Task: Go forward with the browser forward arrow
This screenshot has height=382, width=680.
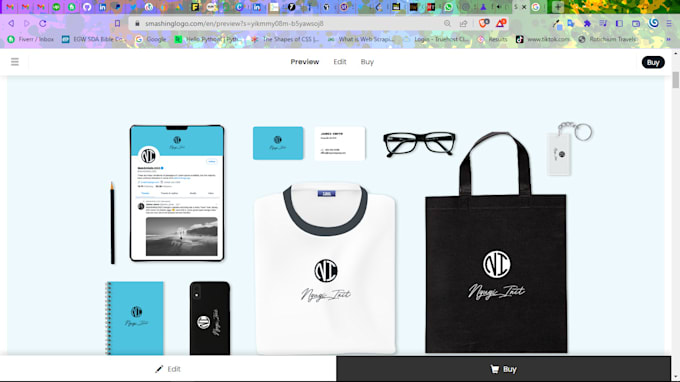Action: coord(27,23)
